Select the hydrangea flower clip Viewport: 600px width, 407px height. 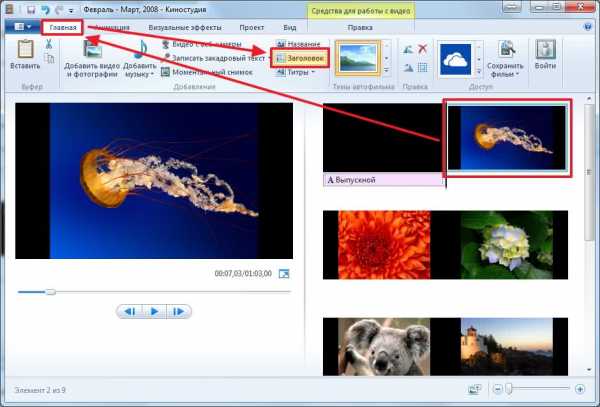(507, 245)
